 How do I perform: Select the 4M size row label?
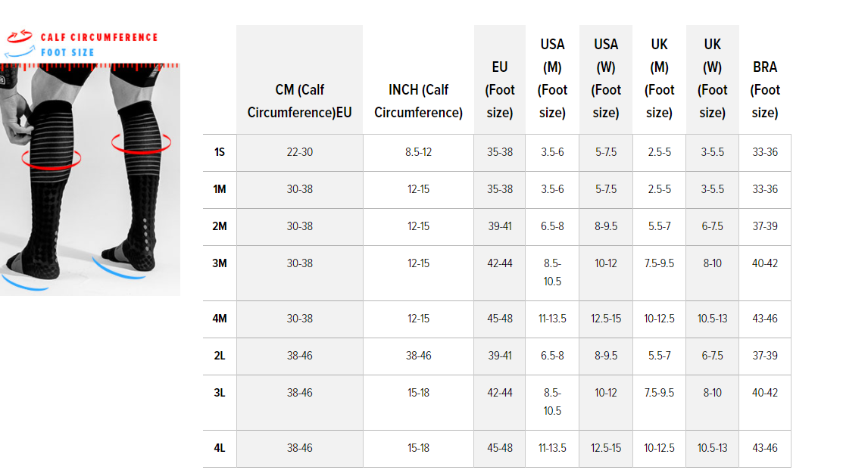[220, 319]
